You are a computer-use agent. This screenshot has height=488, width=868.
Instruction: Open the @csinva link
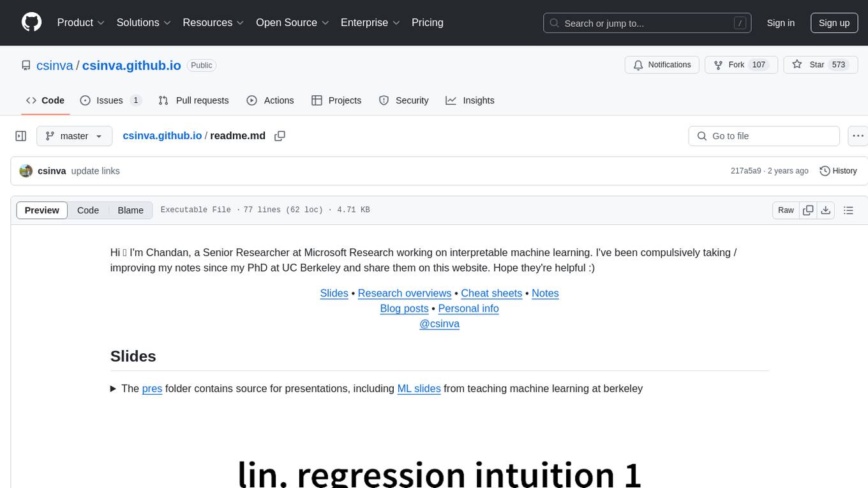click(x=439, y=324)
